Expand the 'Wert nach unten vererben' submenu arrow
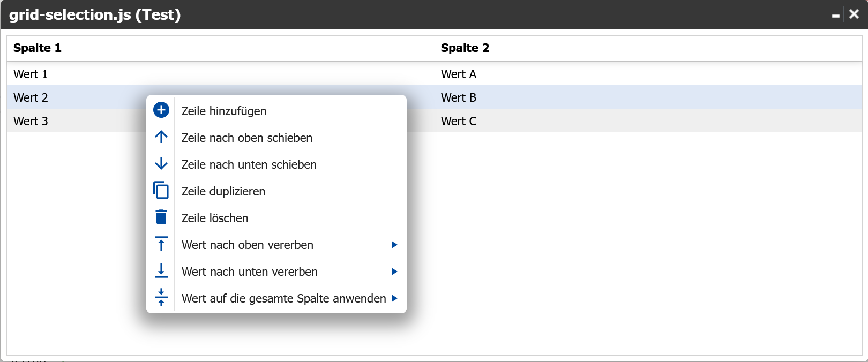Screen dimensions: 868x362 [x=394, y=271]
